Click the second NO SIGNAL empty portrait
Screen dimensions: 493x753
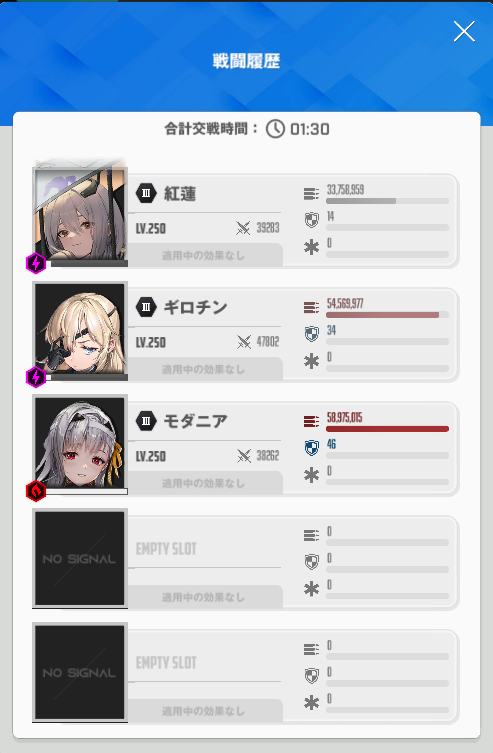tap(80, 672)
